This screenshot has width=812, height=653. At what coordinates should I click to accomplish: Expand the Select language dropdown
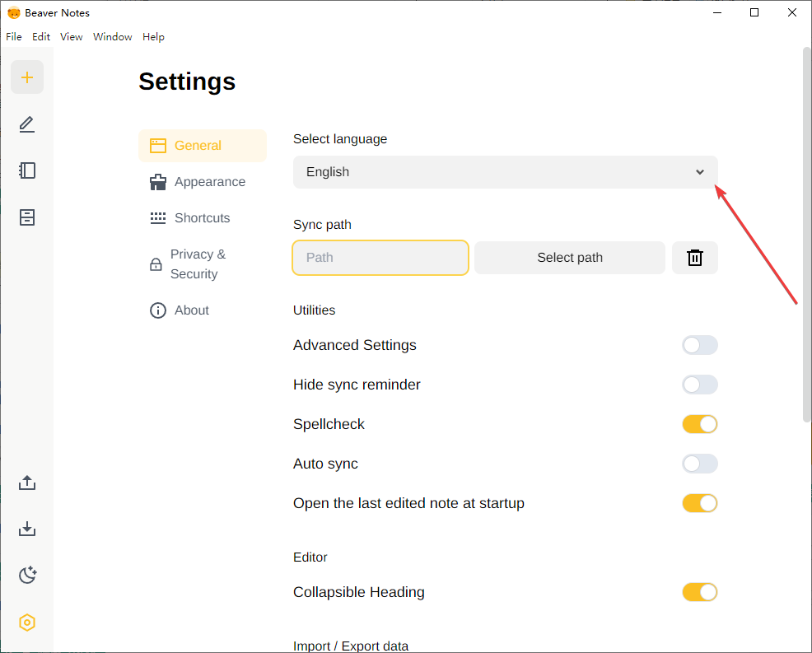(505, 172)
